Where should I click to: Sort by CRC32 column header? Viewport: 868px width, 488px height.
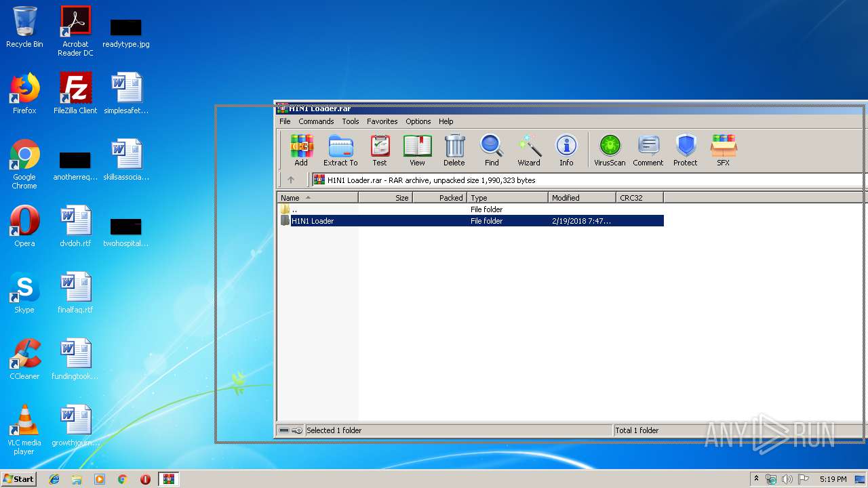point(639,198)
